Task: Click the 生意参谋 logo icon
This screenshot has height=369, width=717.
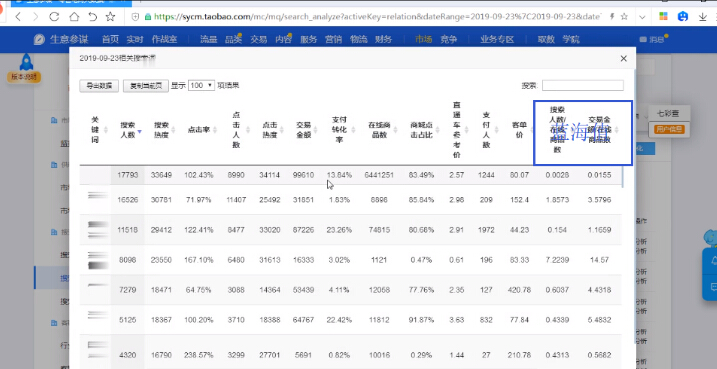Action: [x=39, y=39]
